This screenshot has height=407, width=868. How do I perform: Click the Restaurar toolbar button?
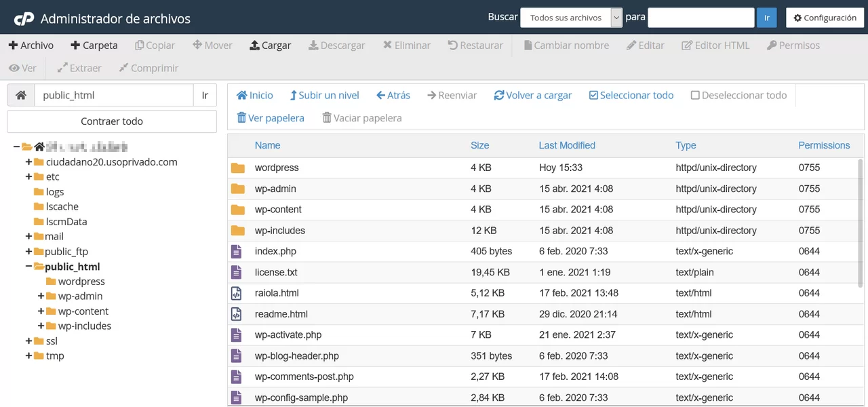475,45
